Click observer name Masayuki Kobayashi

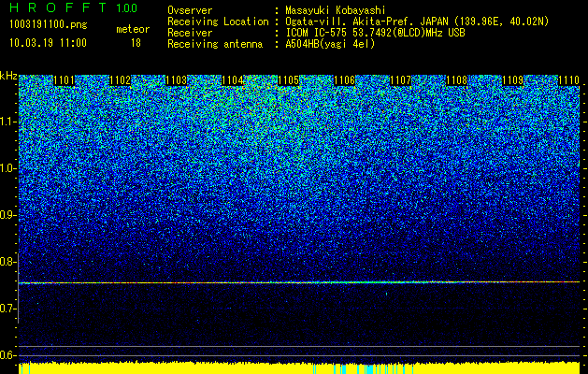(x=336, y=10)
